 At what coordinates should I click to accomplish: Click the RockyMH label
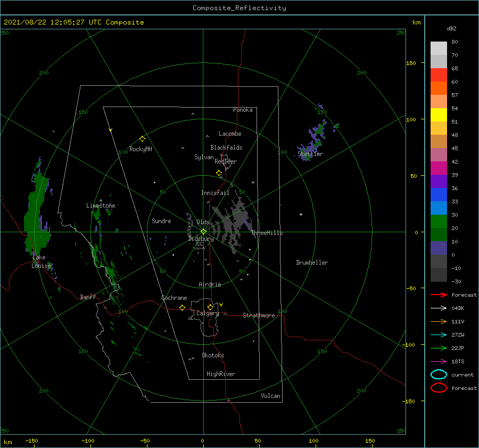(141, 149)
